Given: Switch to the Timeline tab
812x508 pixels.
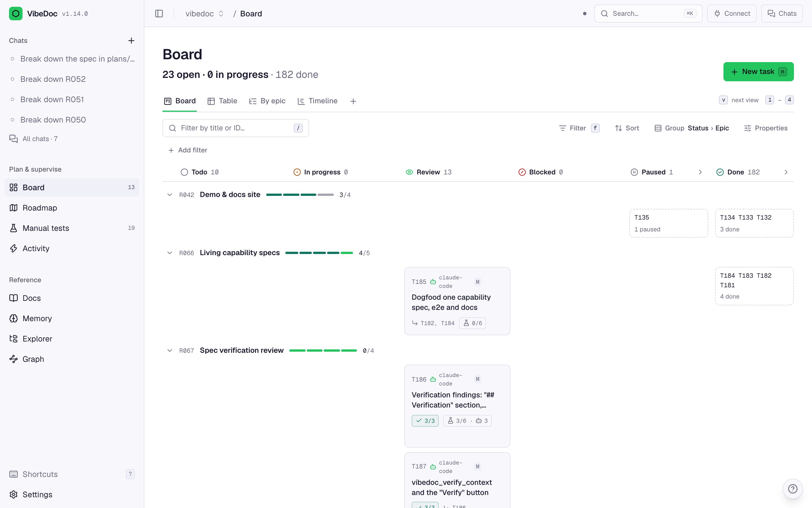Looking at the screenshot, I should click(x=317, y=101).
